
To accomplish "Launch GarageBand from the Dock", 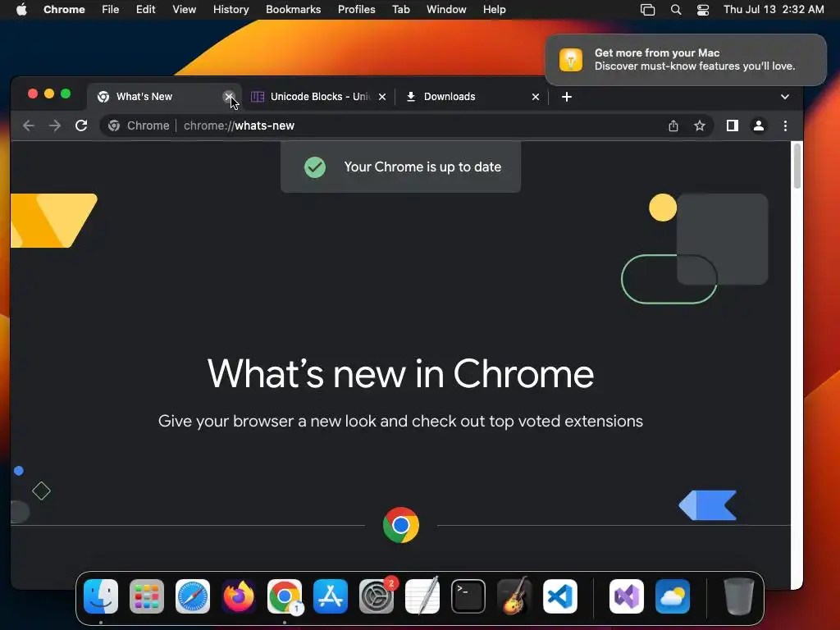I will (514, 596).
